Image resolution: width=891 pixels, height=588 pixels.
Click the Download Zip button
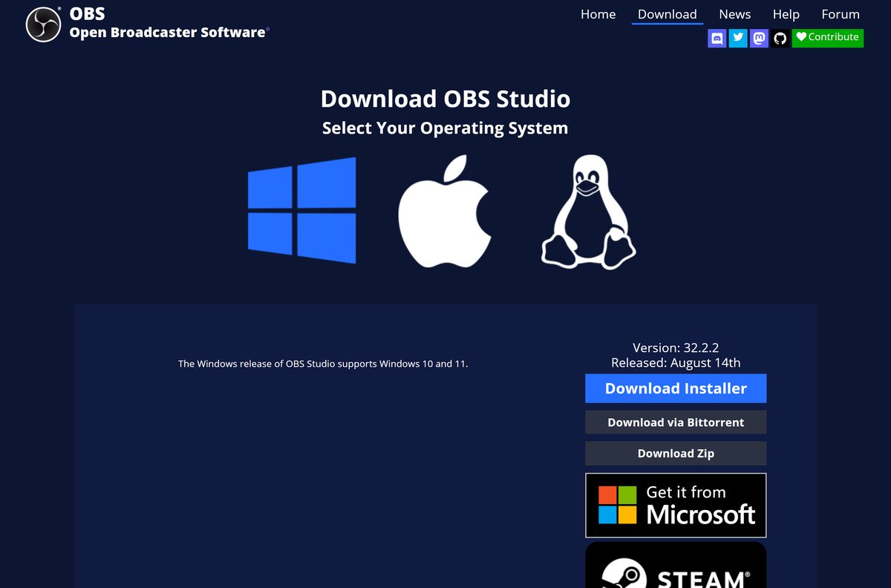click(x=676, y=454)
